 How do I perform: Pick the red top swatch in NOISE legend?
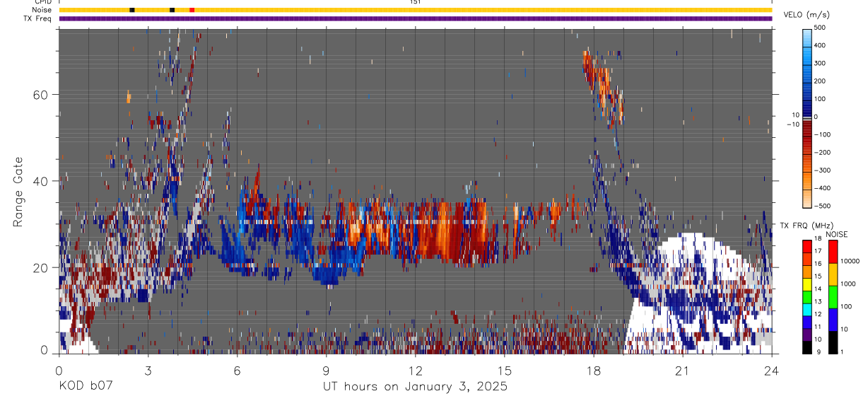tap(832, 252)
